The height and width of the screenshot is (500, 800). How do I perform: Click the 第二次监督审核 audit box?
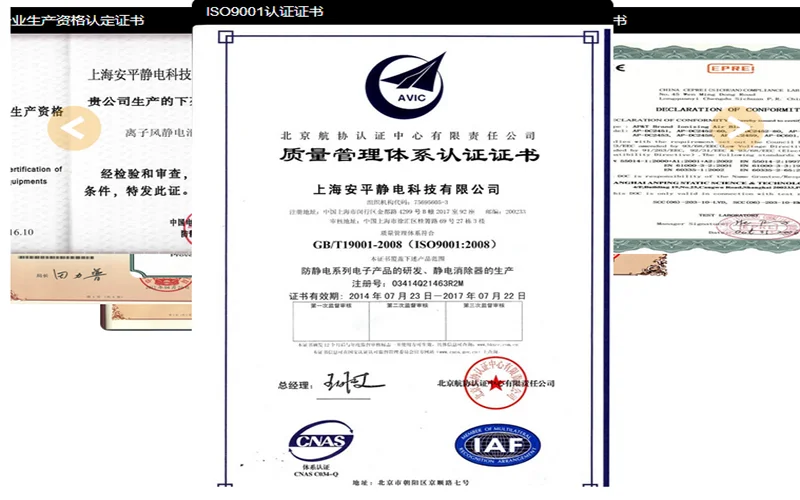point(407,321)
